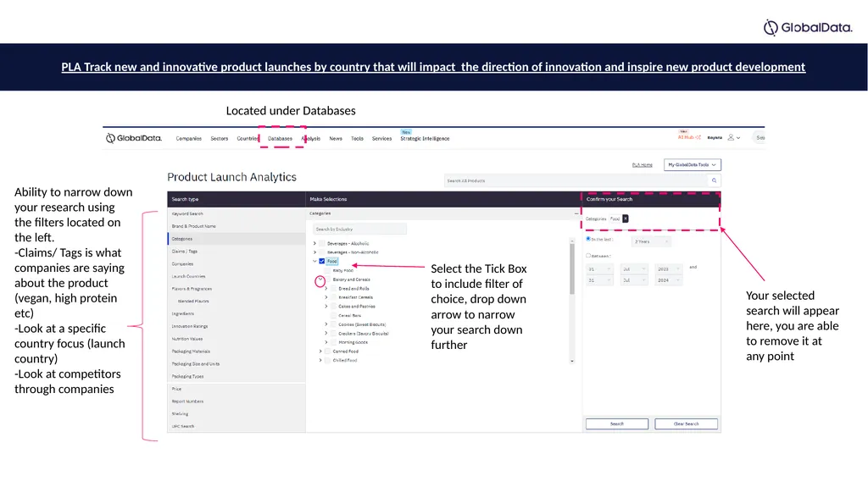868x487 pixels.
Task: Collapse the Food tree node
Action: point(315,261)
